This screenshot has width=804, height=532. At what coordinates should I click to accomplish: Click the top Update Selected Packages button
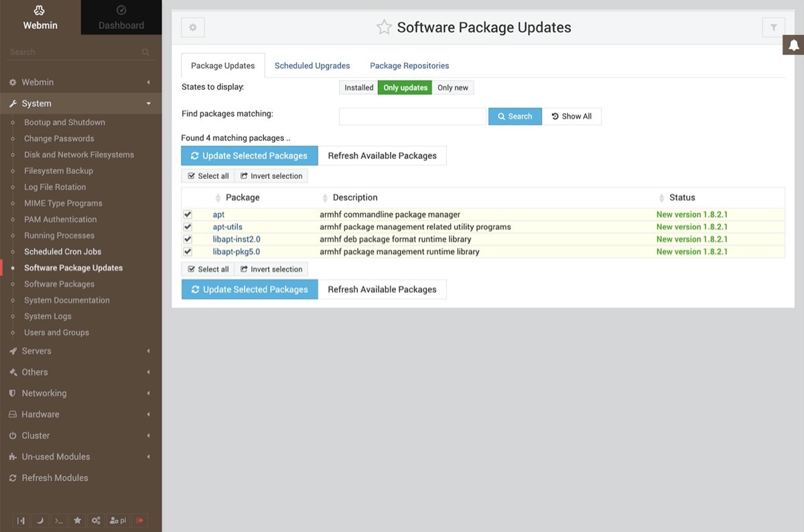point(249,155)
